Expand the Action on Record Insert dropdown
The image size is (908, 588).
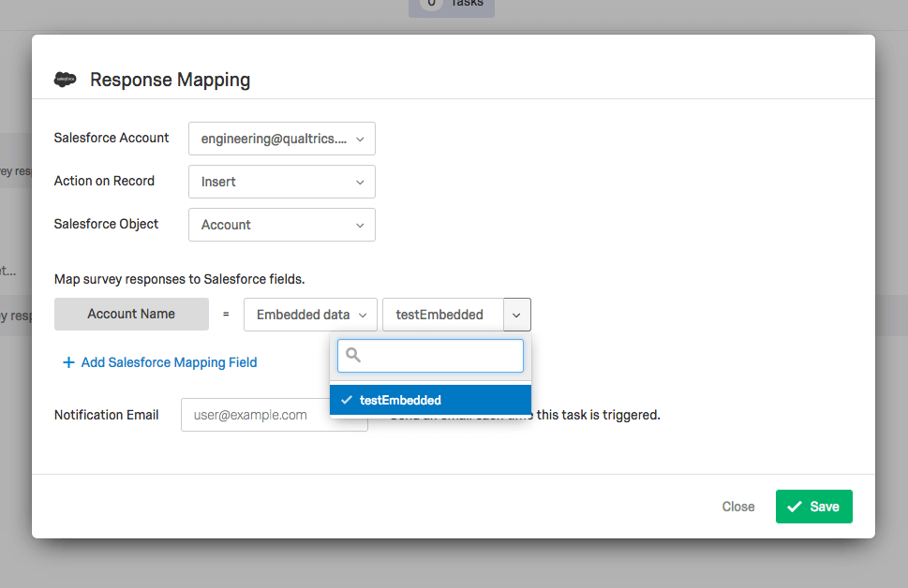pos(281,182)
